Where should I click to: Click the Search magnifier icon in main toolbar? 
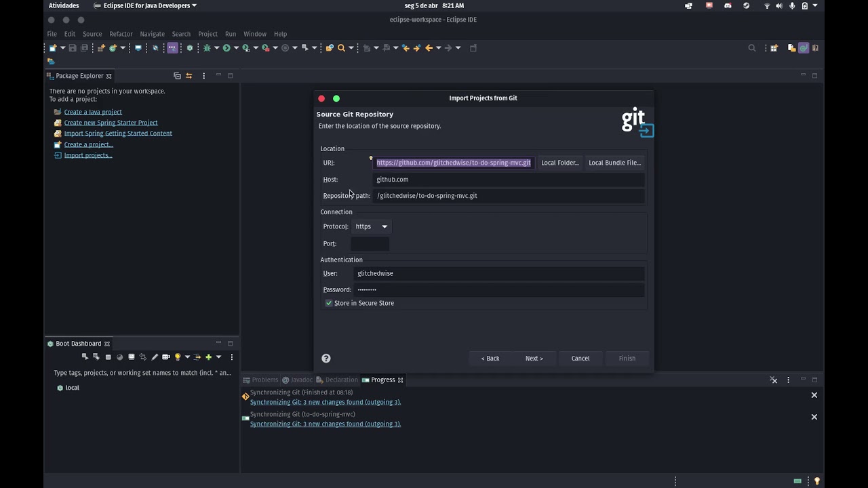click(x=341, y=47)
